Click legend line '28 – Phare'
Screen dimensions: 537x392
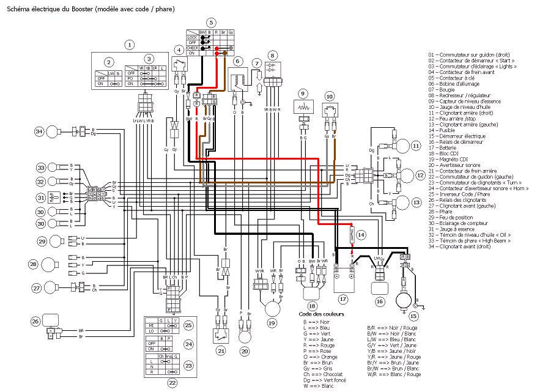click(x=440, y=212)
